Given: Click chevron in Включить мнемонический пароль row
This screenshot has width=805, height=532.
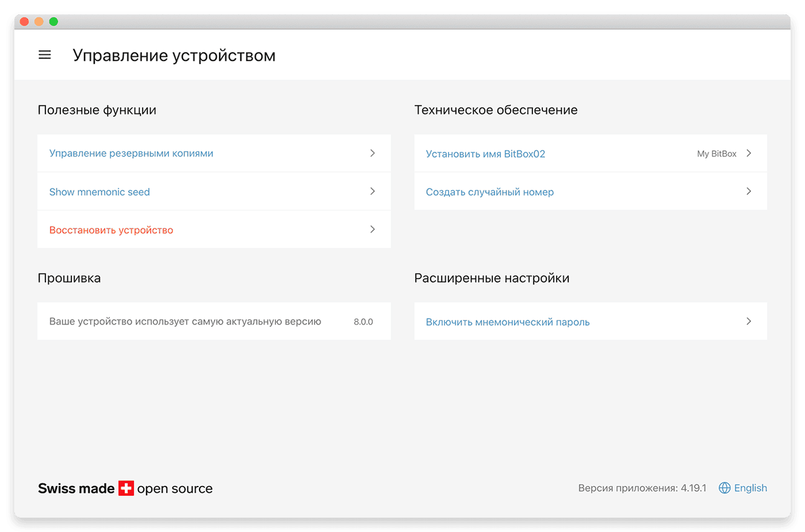Looking at the screenshot, I should coord(749,321).
